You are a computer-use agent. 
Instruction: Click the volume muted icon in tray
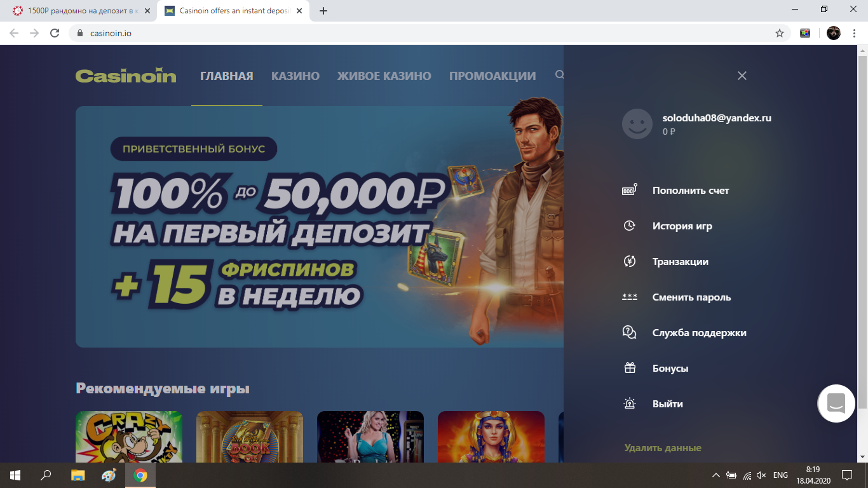[x=761, y=475]
